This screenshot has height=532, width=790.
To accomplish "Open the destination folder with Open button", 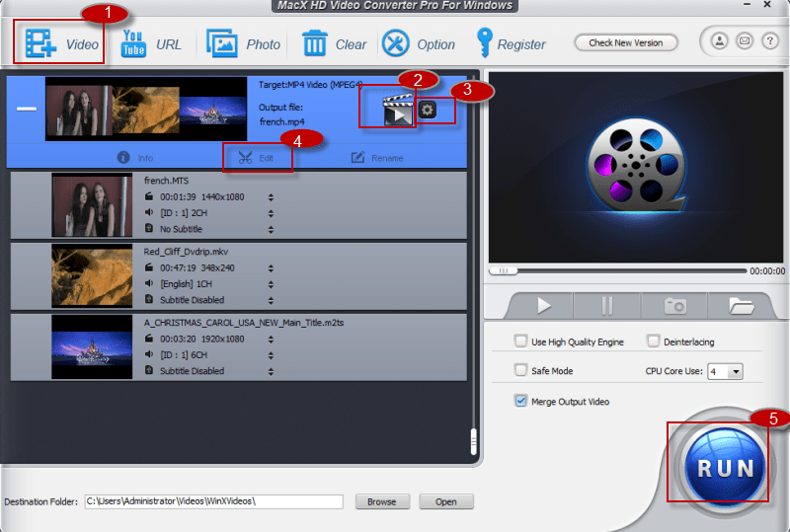I will [446, 501].
